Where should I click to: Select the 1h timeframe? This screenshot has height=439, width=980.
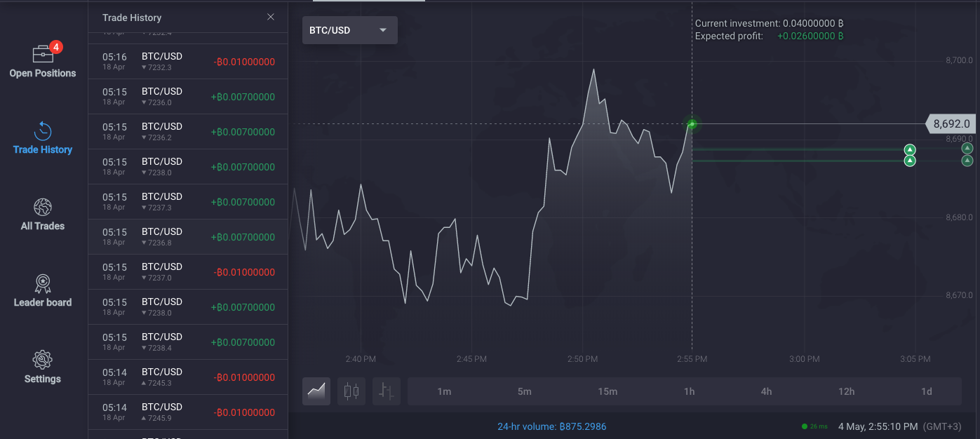[x=690, y=391]
